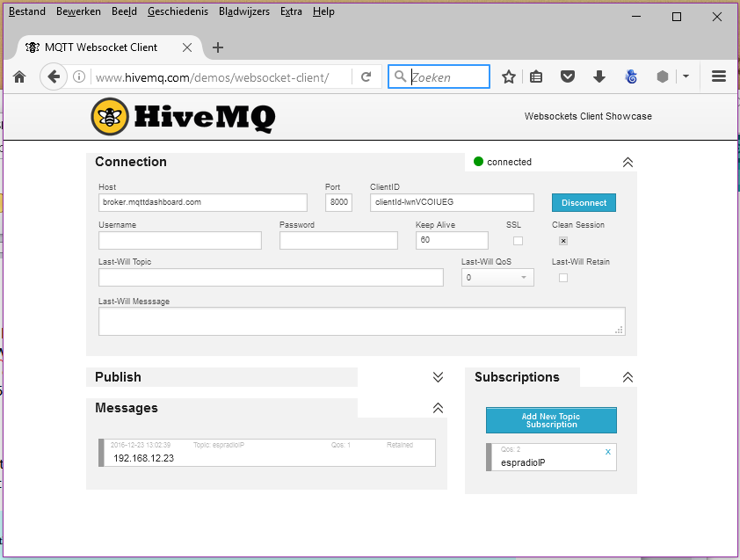
Task: Show bookmarks list icon
Action: 535,76
